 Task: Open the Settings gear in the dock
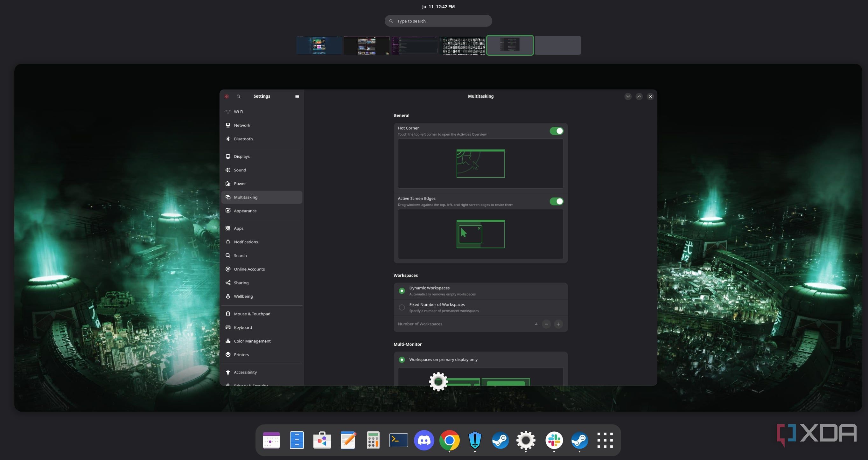pos(526,440)
